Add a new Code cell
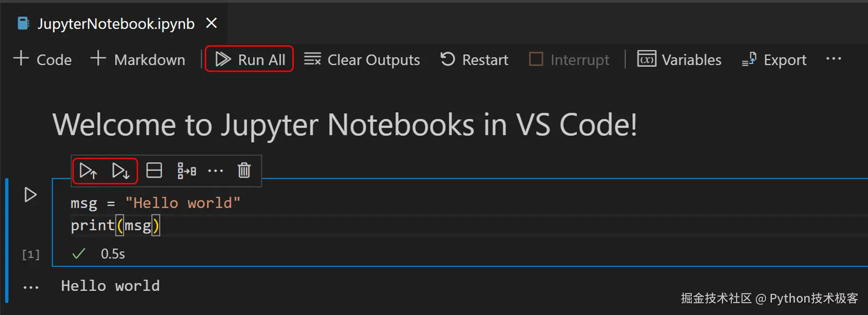 [x=42, y=60]
